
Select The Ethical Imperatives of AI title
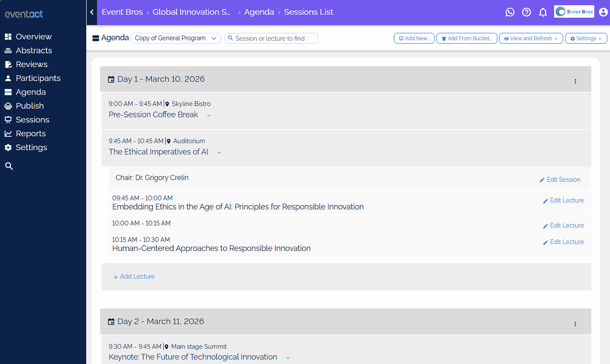click(x=158, y=152)
